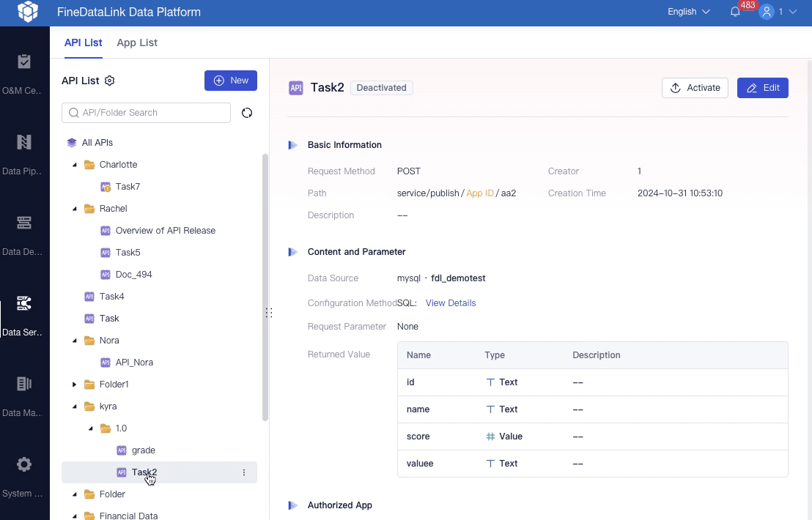Screen dimensions: 812x520
Task: Click the panel splitter drag handle
Action: pos(269,313)
